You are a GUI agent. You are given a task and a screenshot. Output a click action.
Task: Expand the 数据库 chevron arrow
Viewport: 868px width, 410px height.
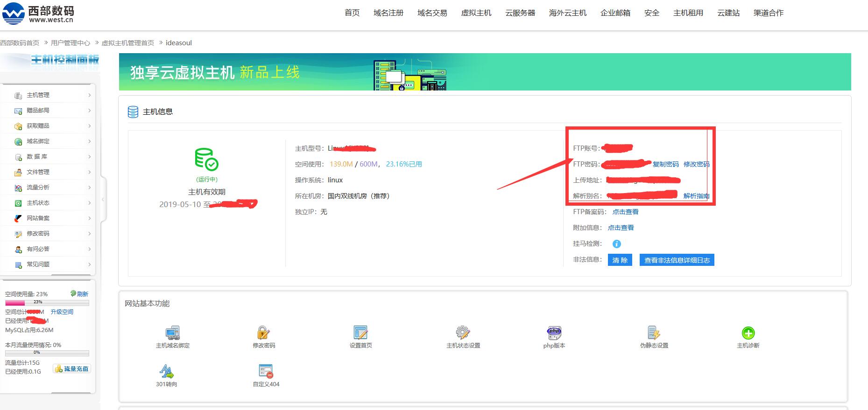point(89,157)
